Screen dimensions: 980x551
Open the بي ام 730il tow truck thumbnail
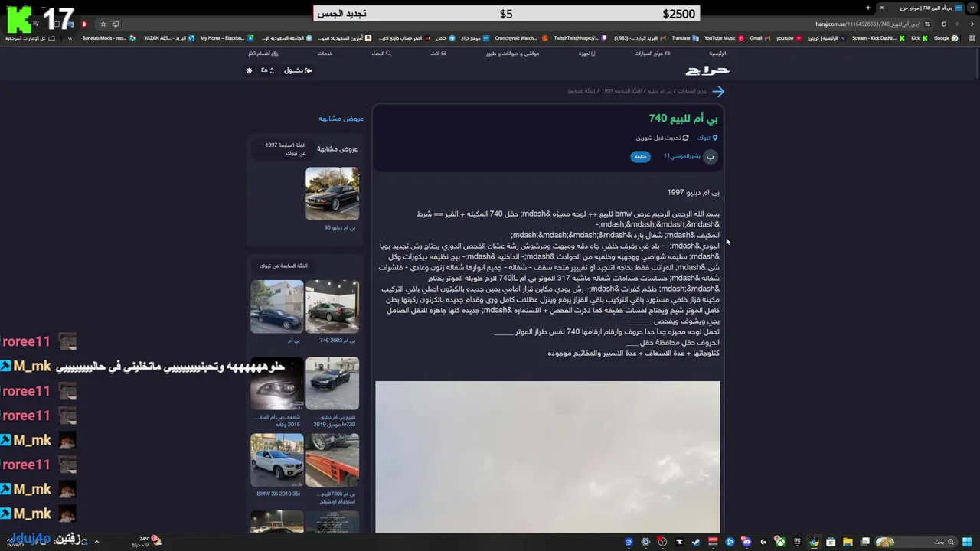[332, 460]
